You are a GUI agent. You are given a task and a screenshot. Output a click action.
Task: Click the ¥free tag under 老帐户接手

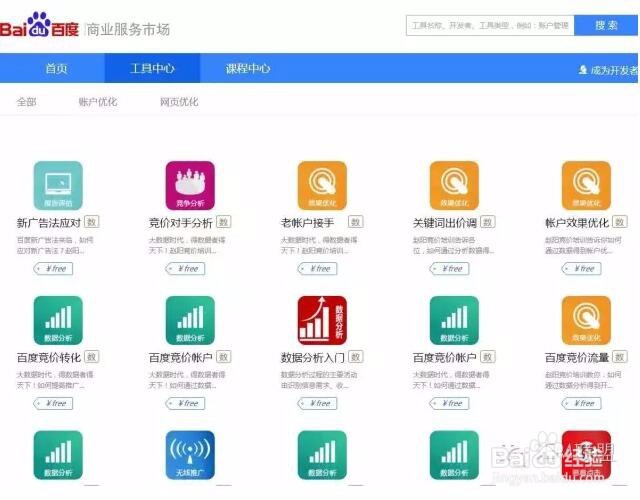click(x=318, y=269)
